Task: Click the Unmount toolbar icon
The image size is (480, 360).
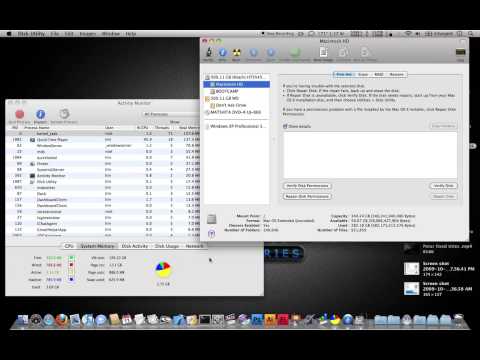Action: (254, 52)
